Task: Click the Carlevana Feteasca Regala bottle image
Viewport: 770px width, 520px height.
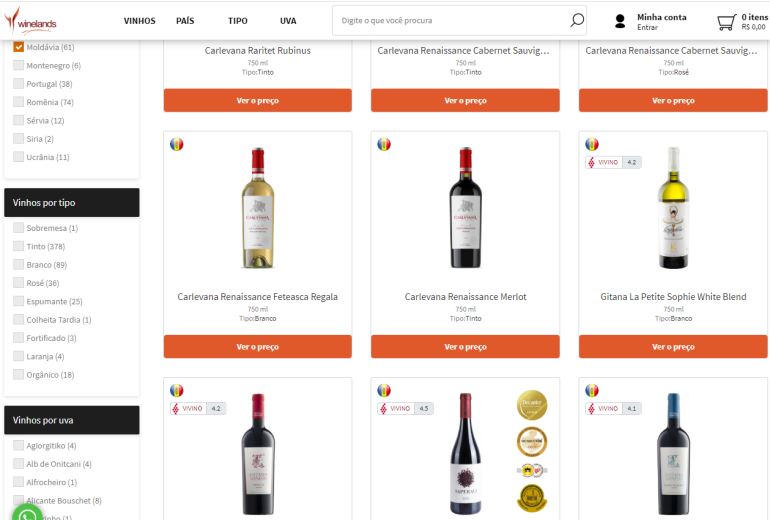Action: [258, 208]
